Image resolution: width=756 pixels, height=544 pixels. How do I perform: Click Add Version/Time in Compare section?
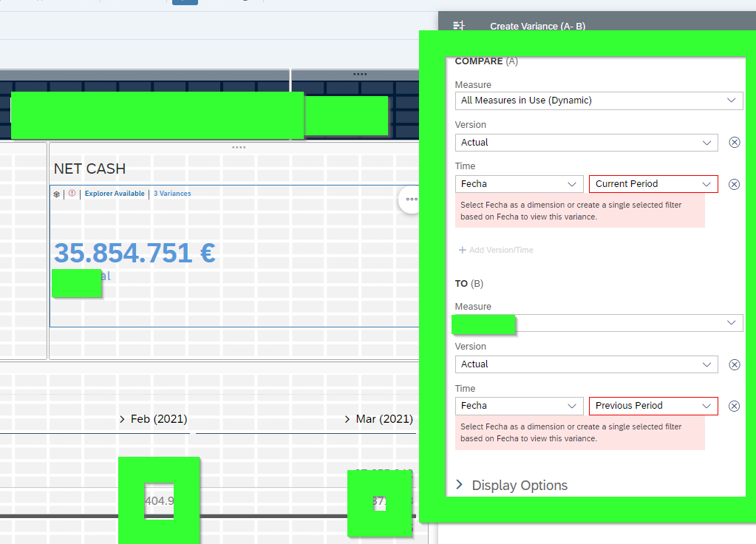(x=496, y=250)
